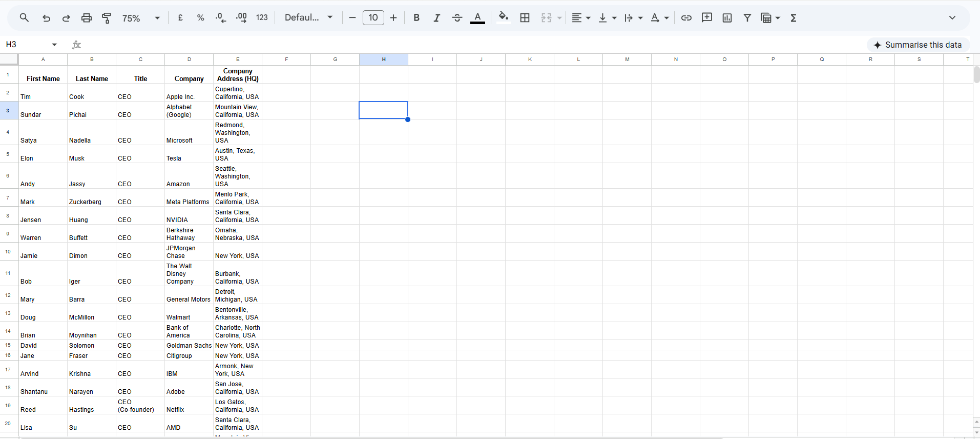Select column H header
The width and height of the screenshot is (980, 439).
tap(384, 59)
